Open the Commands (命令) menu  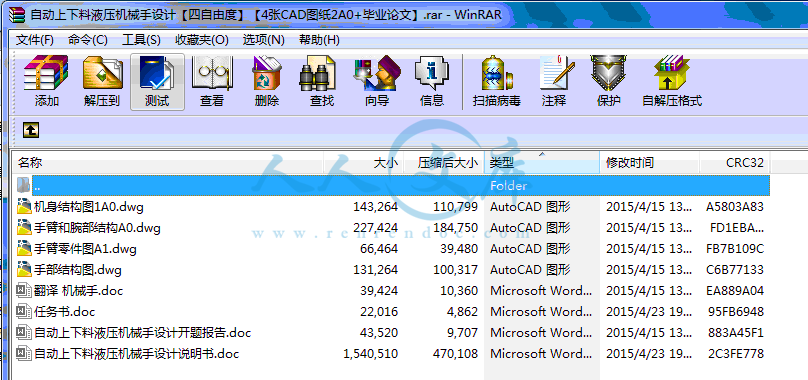click(x=88, y=40)
